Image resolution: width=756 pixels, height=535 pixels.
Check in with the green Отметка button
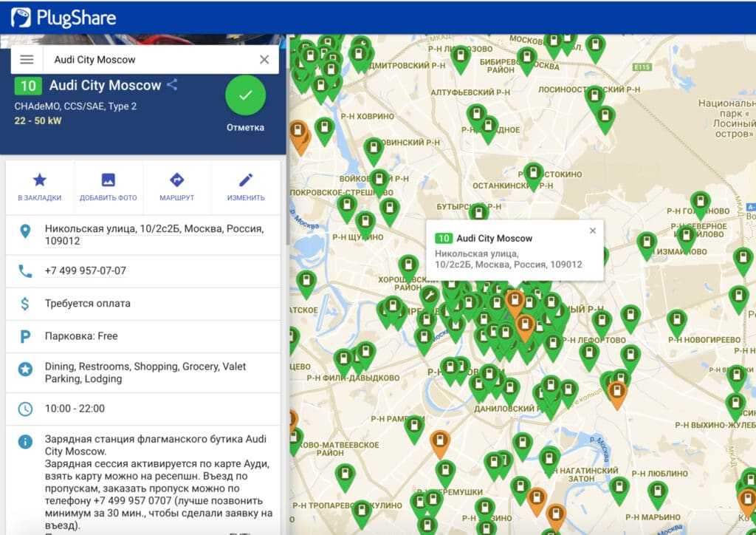[245, 95]
